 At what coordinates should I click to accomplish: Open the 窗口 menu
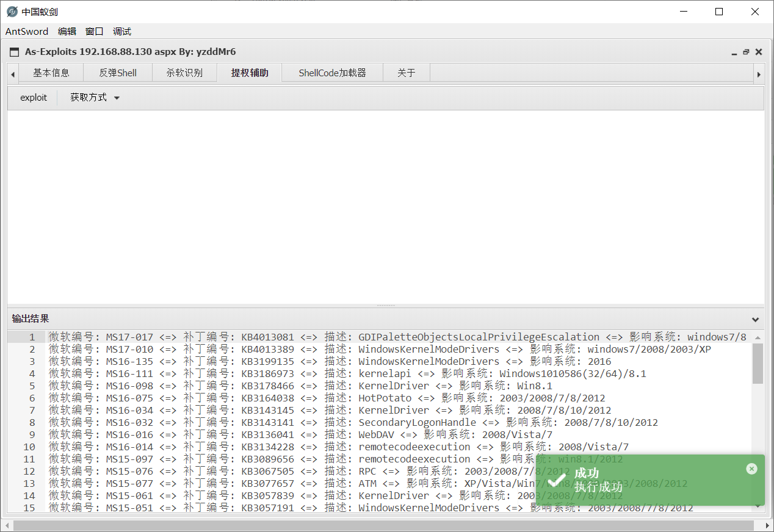(95, 31)
